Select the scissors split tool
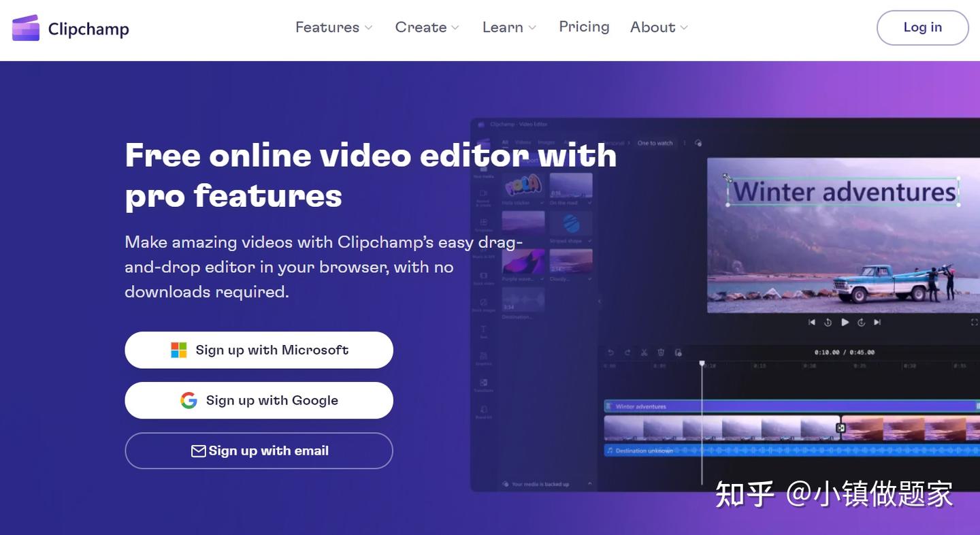Screen dimensions: 980x535 coord(644,352)
